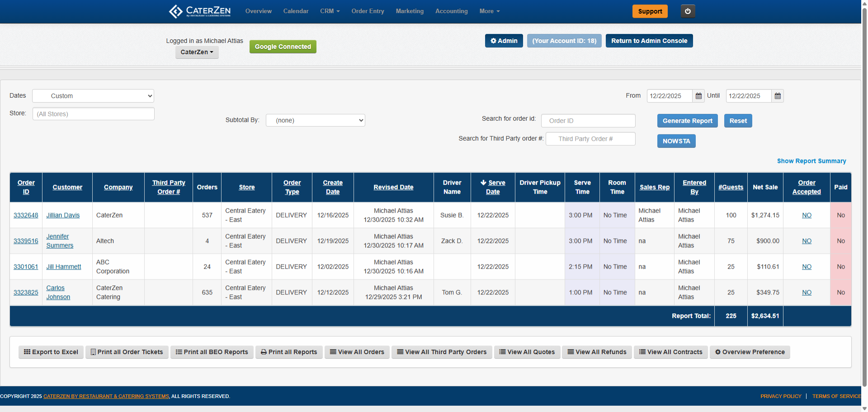Click the Generate Report button
This screenshot has width=868, height=412.
tap(687, 121)
